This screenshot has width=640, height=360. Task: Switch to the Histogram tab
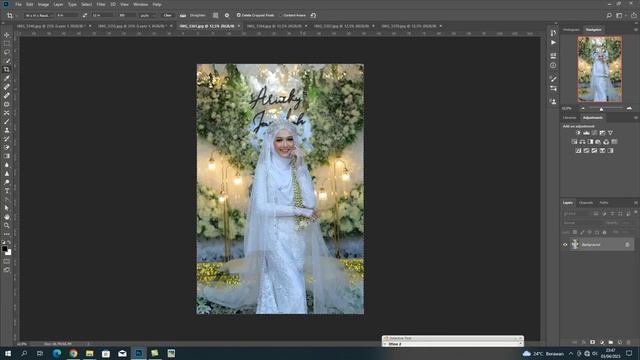tap(571, 30)
